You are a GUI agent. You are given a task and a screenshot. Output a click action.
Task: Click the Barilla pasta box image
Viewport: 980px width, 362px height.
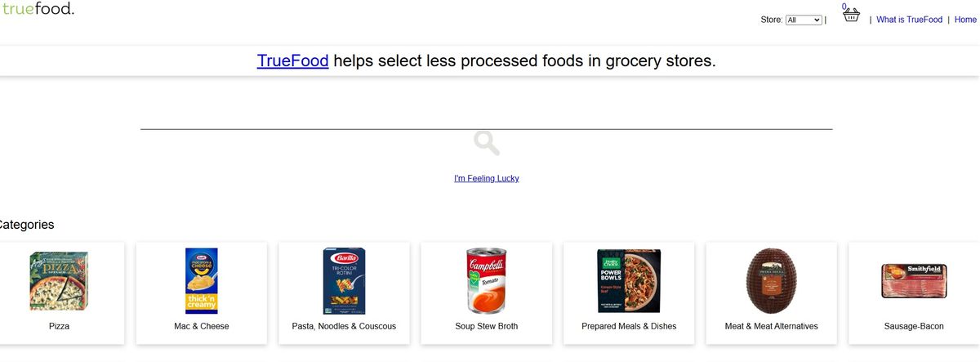pyautogui.click(x=344, y=281)
